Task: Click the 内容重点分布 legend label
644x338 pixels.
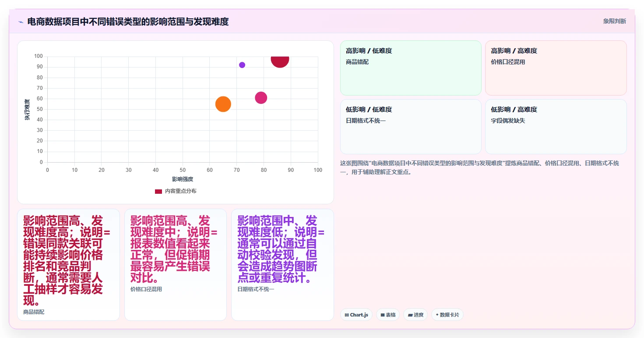Action: tap(181, 191)
